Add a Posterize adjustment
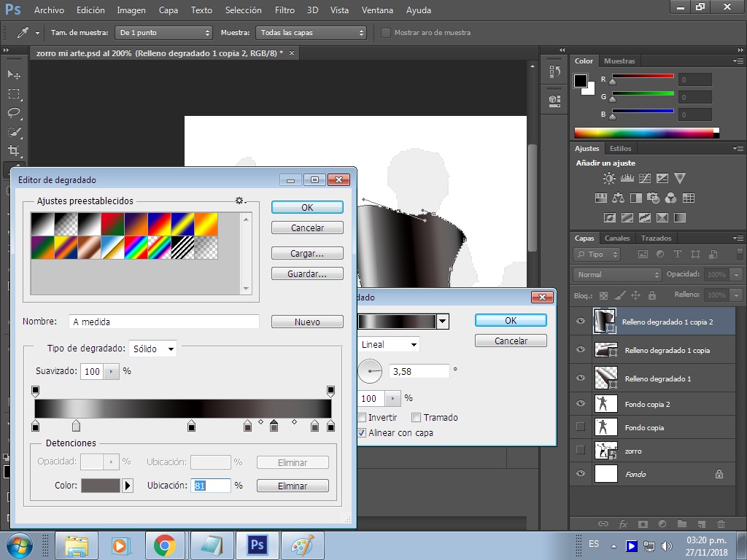Viewport: 747px width, 560px height. tap(627, 217)
